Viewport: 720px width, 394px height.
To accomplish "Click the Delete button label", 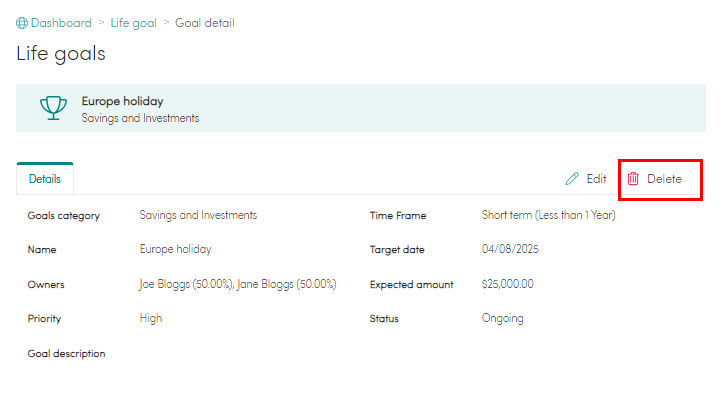I will [664, 179].
